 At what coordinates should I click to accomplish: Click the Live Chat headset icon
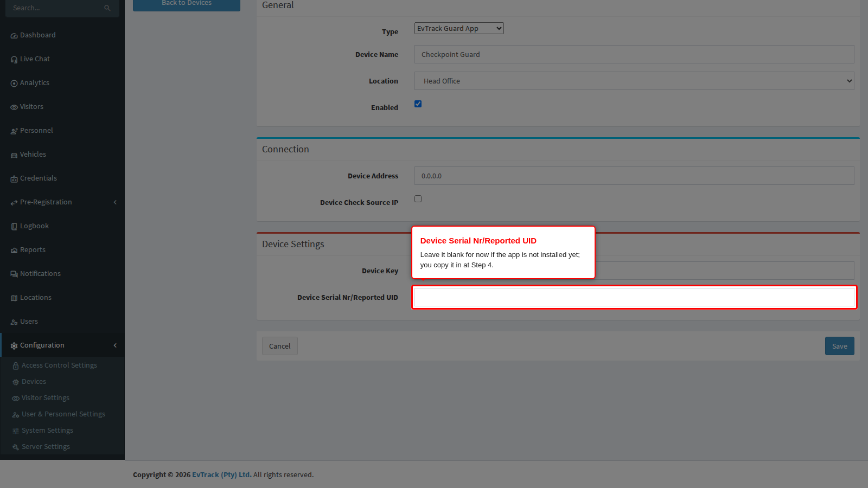click(14, 60)
